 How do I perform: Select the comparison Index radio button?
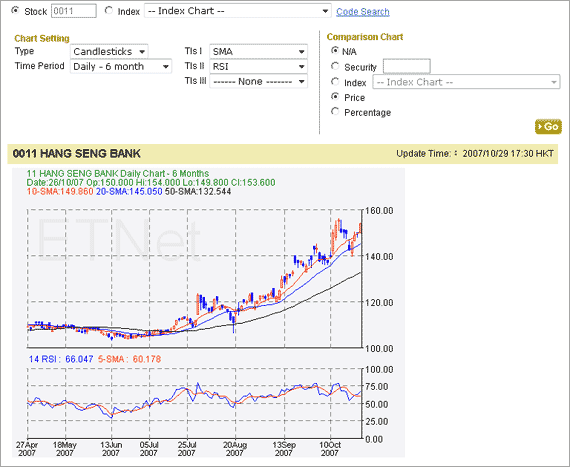point(335,81)
